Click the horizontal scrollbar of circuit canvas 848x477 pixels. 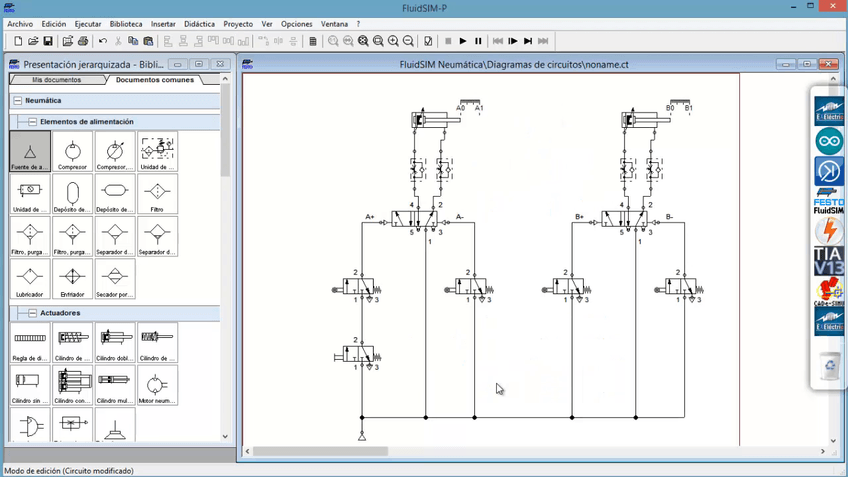tap(320, 451)
